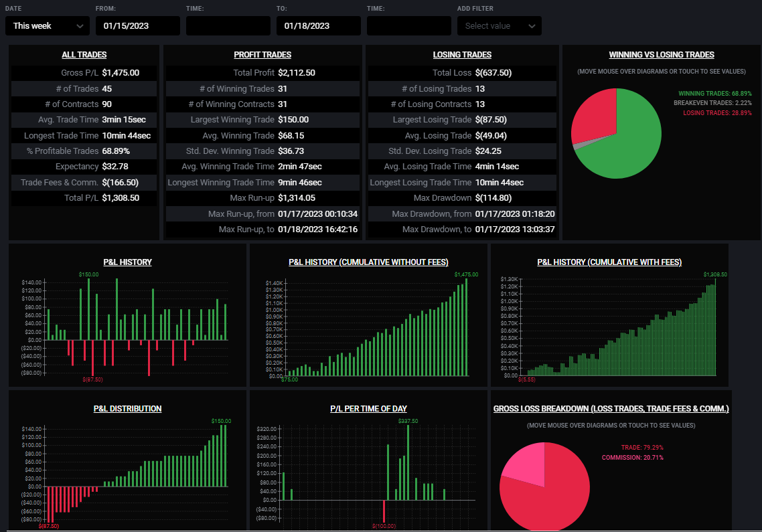Click Longest Winning Trade Time value 9min 46sec

(300, 183)
